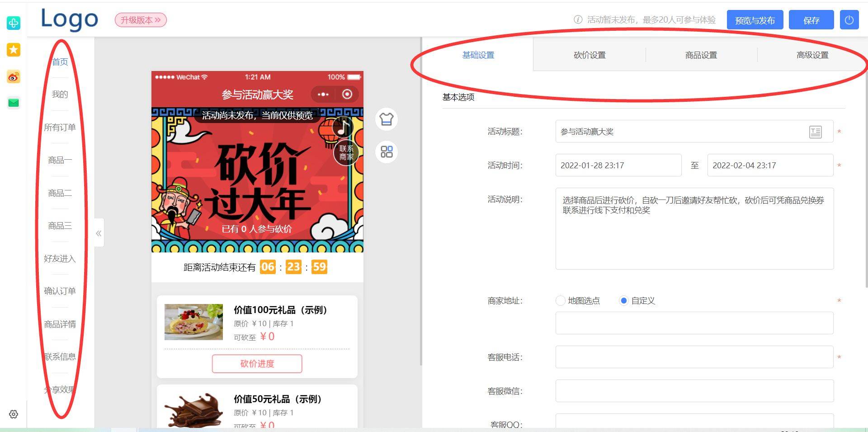Viewport: 868px width, 432px height.
Task: Click the target close icon in preview header
Action: (347, 94)
